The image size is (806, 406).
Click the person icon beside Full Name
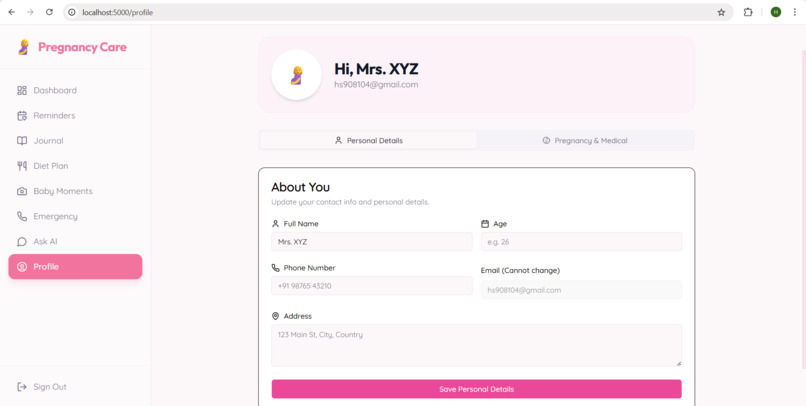[x=276, y=224]
